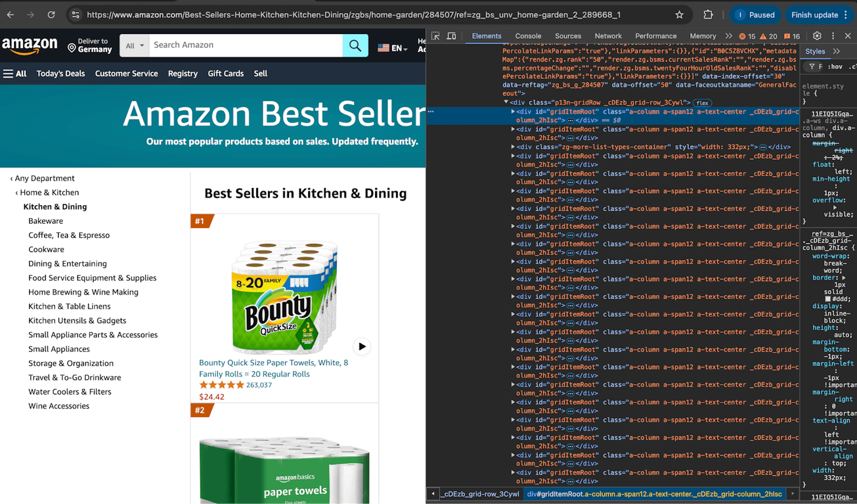857x504 pixels.
Task: Click the Paused profile button
Action: pyautogui.click(x=755, y=15)
